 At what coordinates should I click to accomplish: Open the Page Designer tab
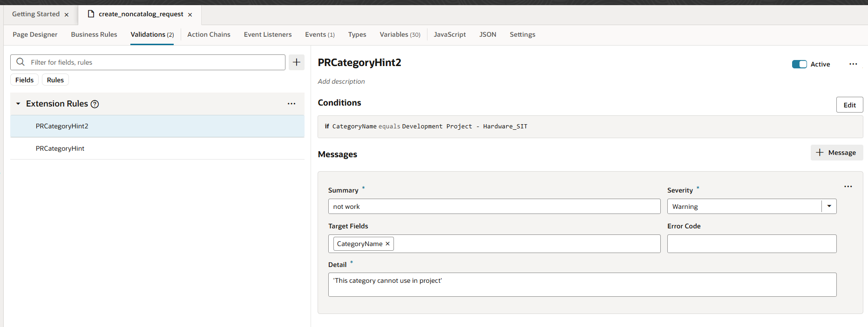coord(35,34)
